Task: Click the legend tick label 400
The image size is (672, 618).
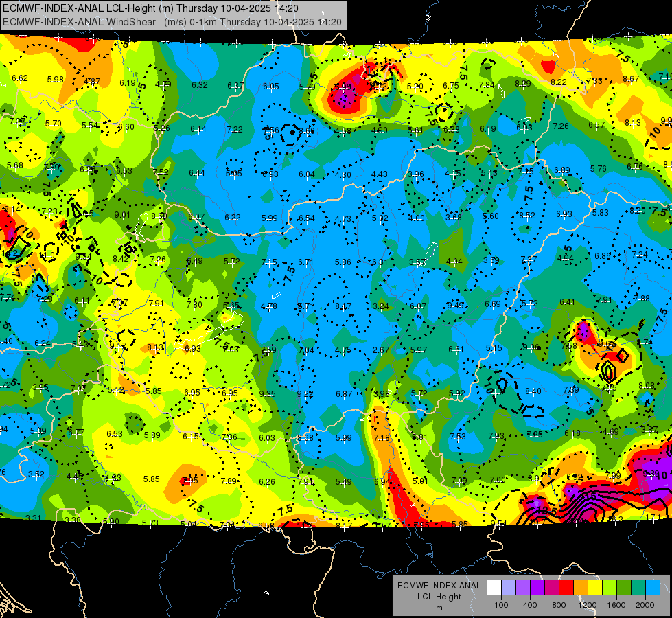Action: pyautogui.click(x=530, y=605)
